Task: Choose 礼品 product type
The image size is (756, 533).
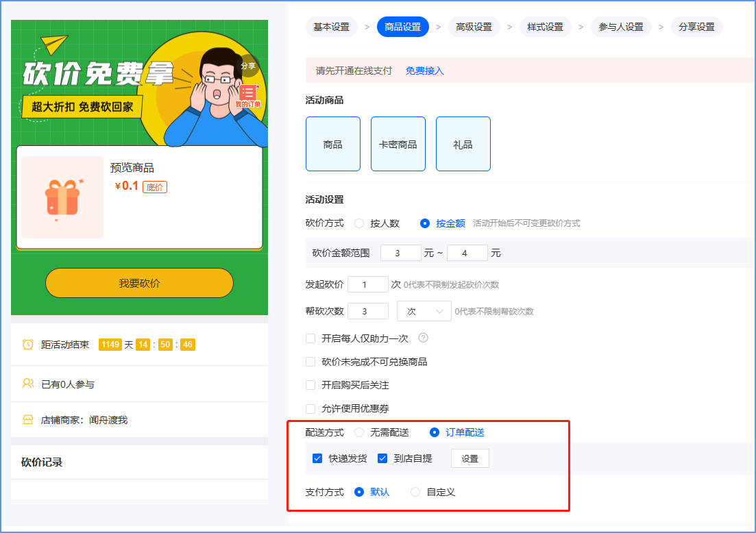Action: pyautogui.click(x=463, y=144)
